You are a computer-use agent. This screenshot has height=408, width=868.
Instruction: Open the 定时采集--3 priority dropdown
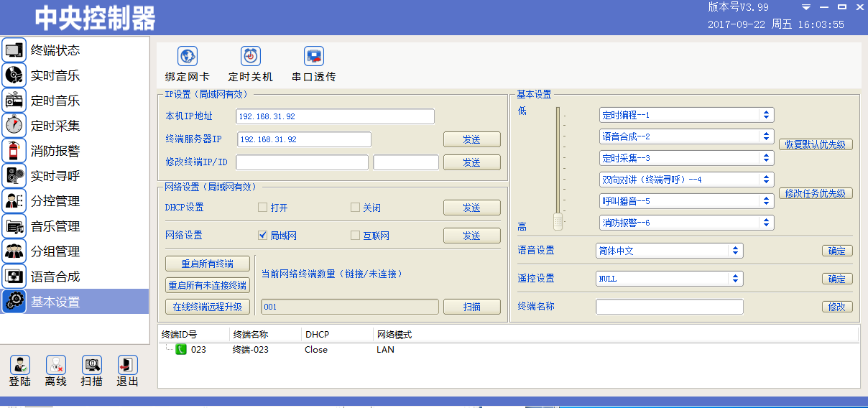tap(686, 158)
